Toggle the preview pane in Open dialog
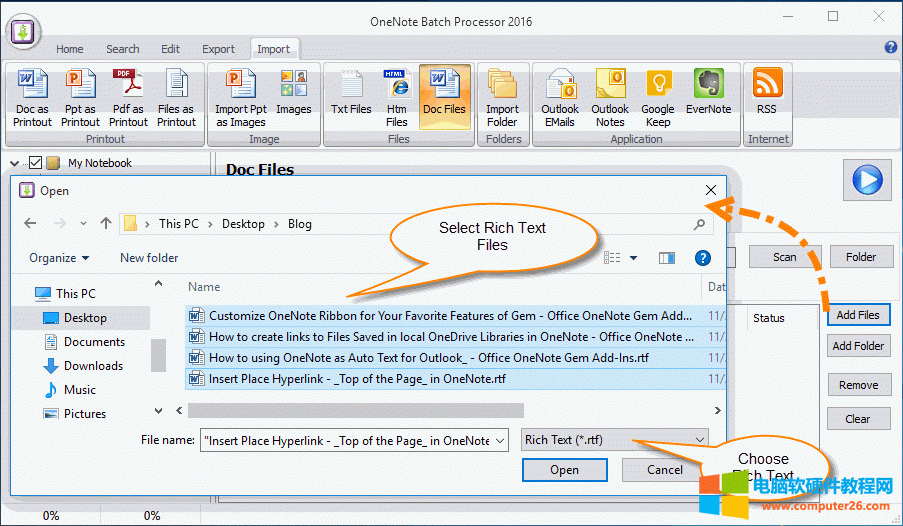This screenshot has width=903, height=526. (x=667, y=258)
